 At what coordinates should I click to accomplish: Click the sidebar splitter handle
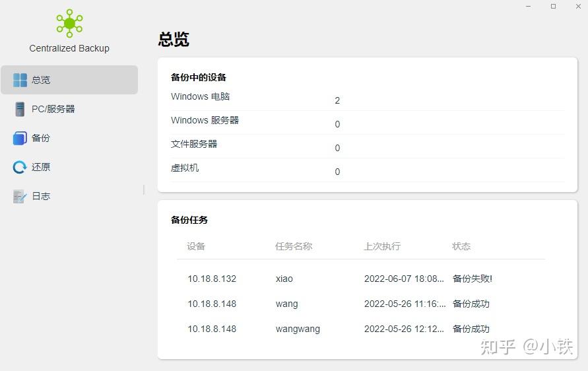[144, 190]
